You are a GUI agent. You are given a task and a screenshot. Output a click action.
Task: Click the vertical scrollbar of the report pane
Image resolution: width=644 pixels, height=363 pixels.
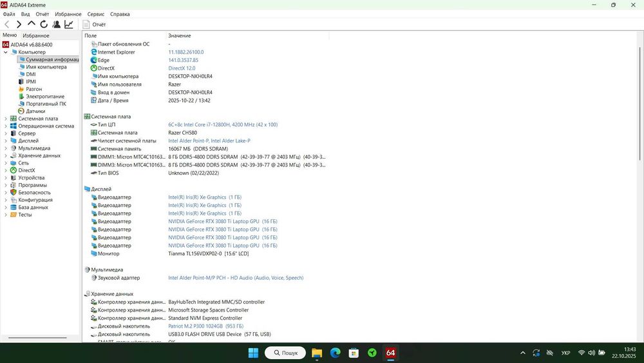tap(639, 103)
